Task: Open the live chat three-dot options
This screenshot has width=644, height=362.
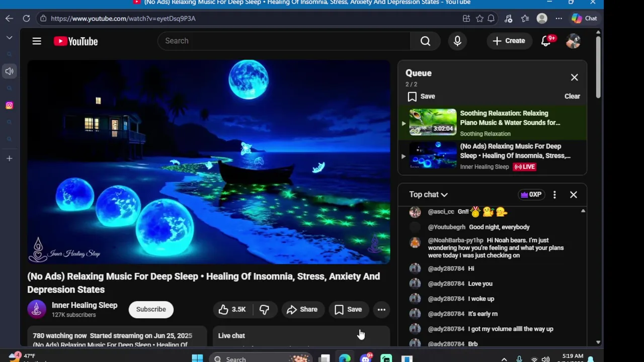Action: (554, 195)
